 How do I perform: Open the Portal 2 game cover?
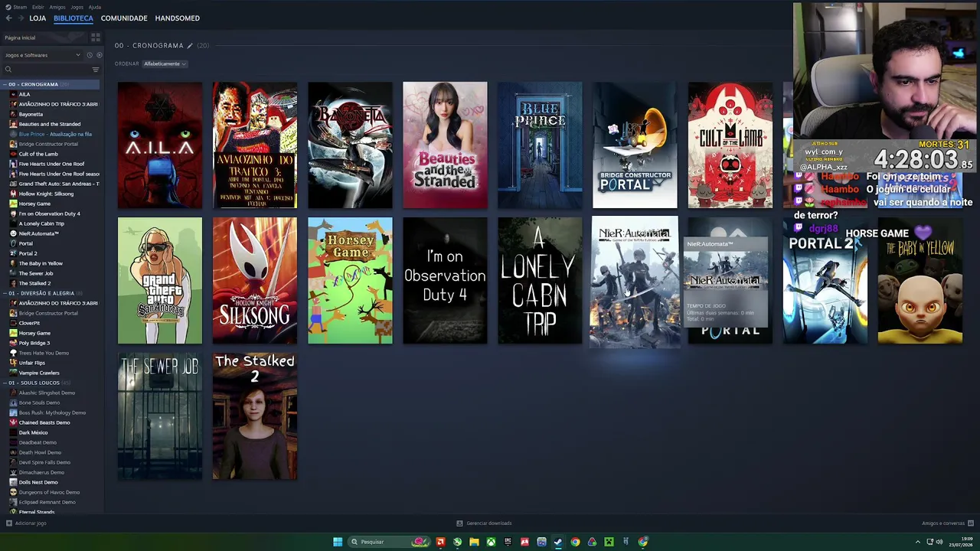(x=825, y=281)
